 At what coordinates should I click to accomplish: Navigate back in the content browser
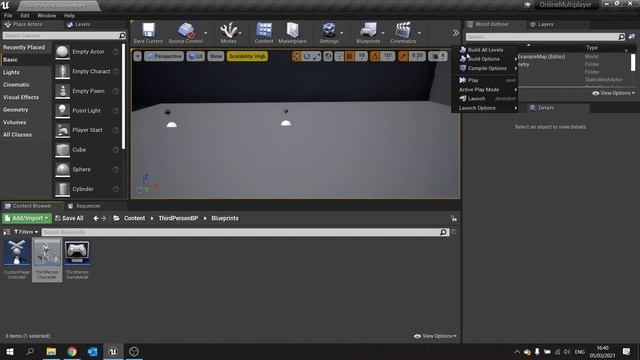(96, 218)
